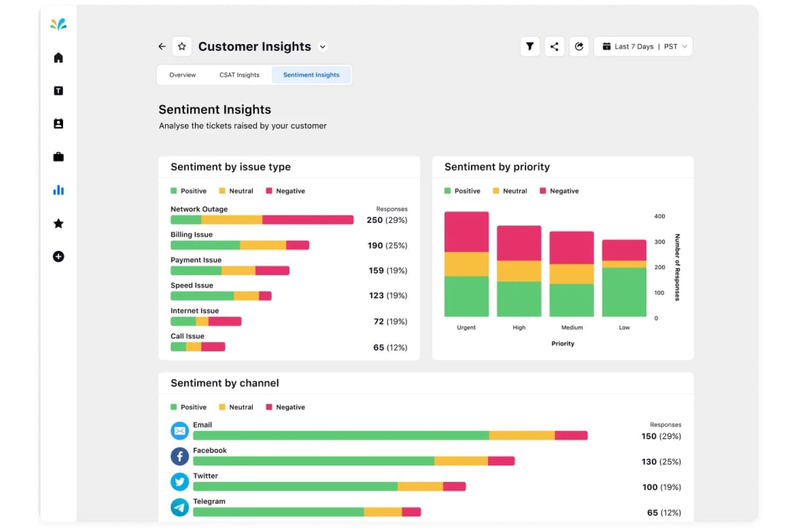798x532 pixels.
Task: Select the Sentiment Insights tab
Action: (311, 75)
